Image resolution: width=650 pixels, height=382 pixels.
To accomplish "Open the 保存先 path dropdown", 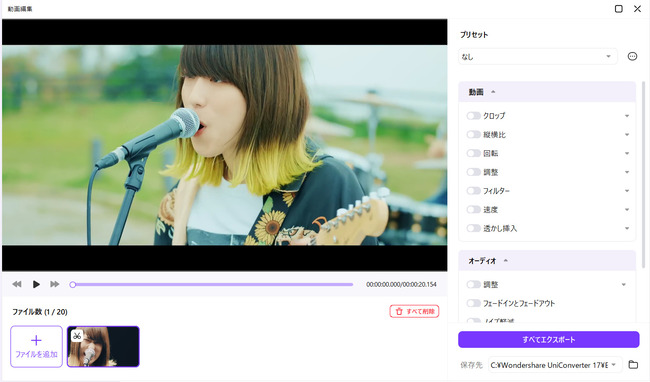I will (x=555, y=365).
